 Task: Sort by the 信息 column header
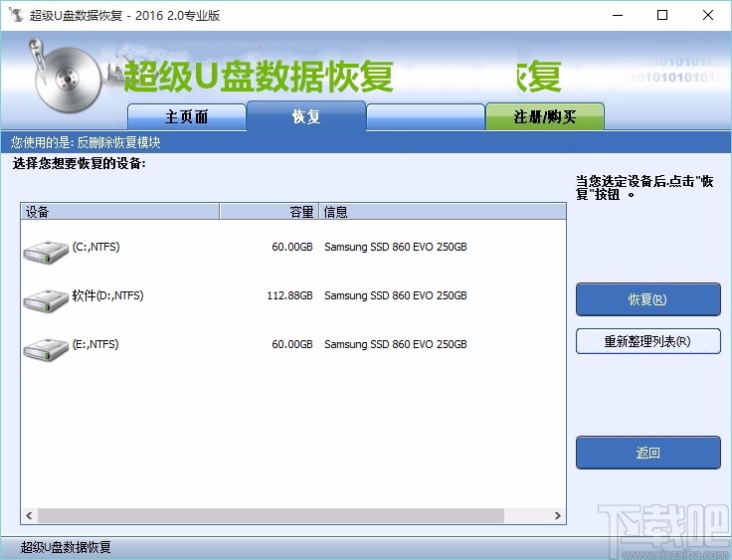point(443,212)
